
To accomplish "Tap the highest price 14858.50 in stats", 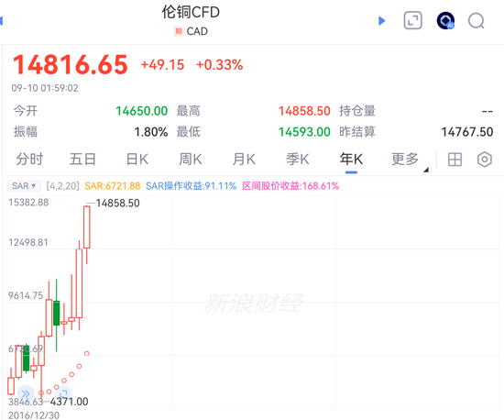I will pyautogui.click(x=304, y=111).
